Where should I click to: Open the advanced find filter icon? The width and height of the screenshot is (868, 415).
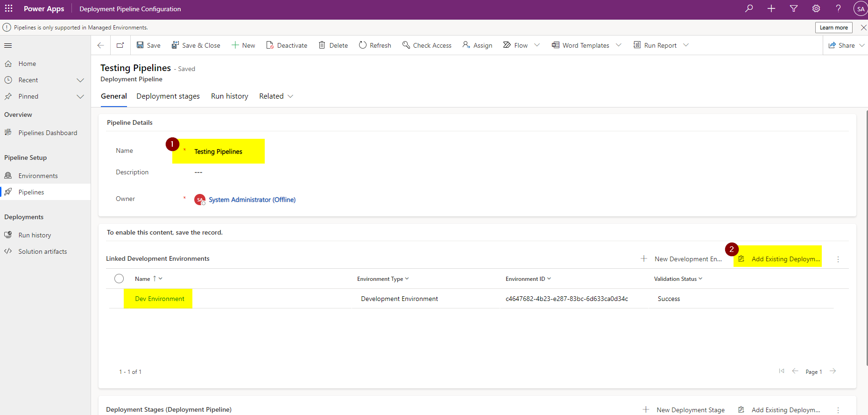coord(794,8)
